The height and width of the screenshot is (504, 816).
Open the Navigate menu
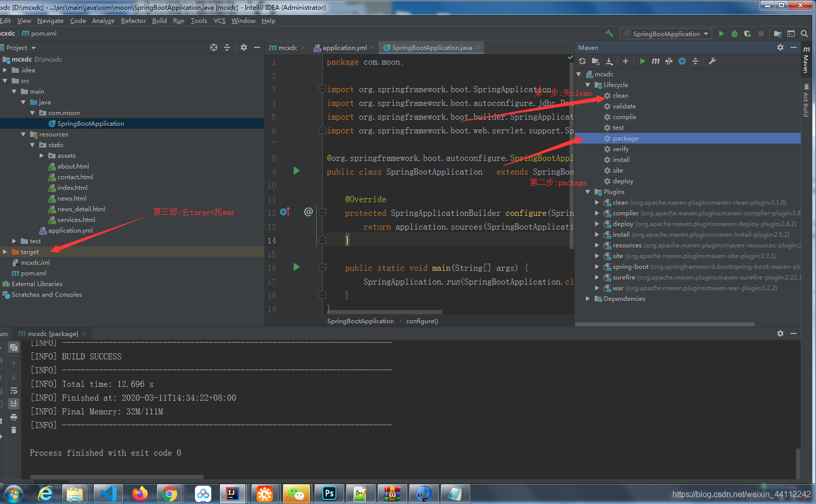point(50,21)
